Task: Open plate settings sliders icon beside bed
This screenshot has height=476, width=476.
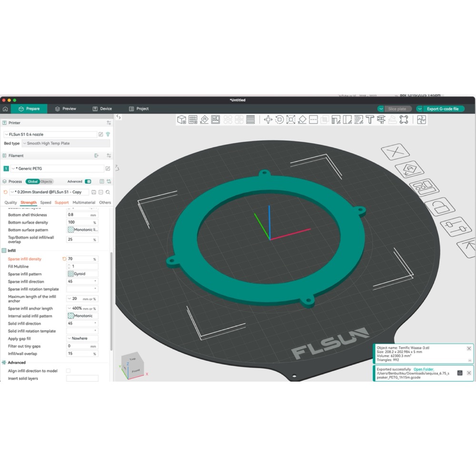Action: click(456, 227)
